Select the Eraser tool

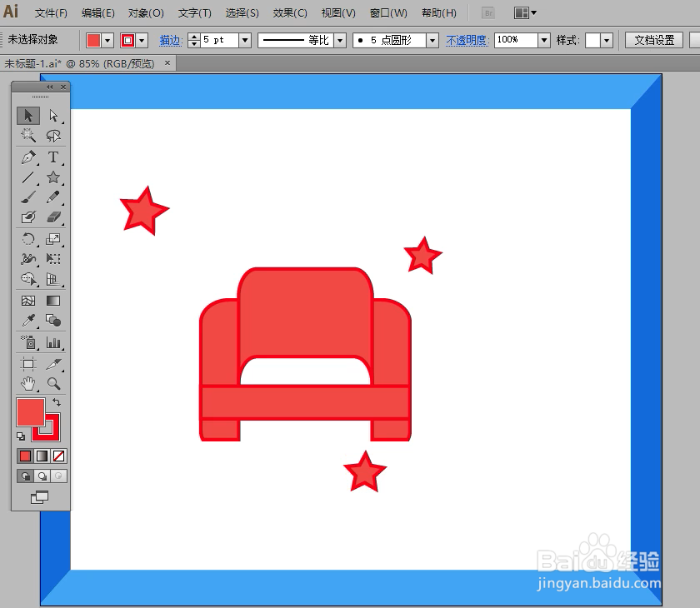(53, 217)
